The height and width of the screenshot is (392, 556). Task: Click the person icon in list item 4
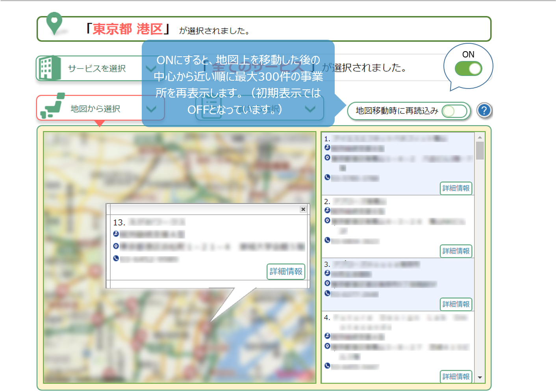pos(327,336)
